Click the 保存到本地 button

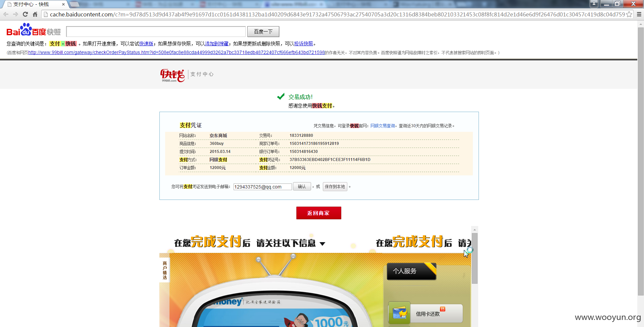335,186
